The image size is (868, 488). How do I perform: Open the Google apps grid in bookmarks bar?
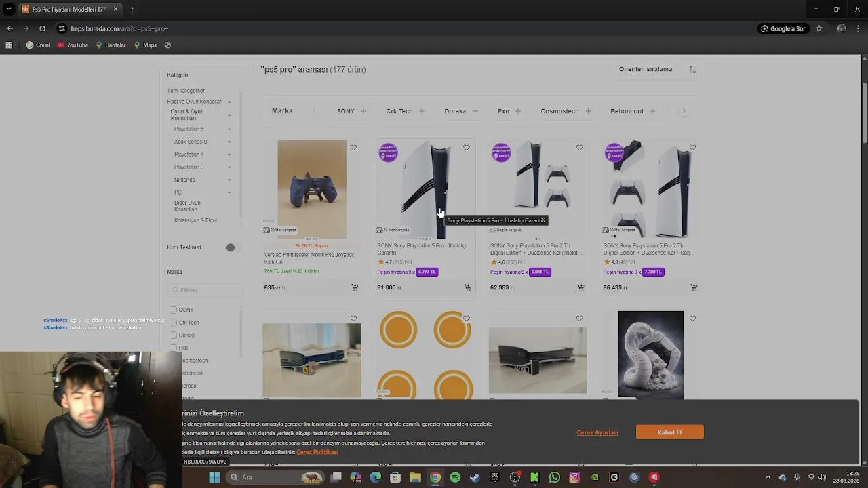(9, 45)
